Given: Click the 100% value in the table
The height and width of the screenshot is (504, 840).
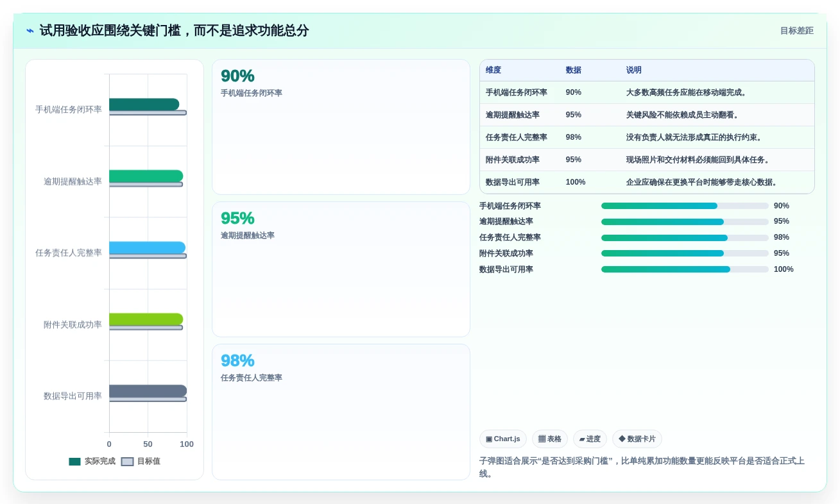Looking at the screenshot, I should pos(575,182).
